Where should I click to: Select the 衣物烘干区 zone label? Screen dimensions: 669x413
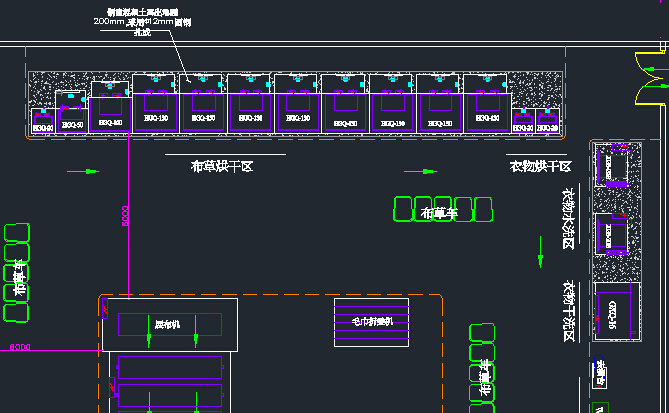coord(539,166)
